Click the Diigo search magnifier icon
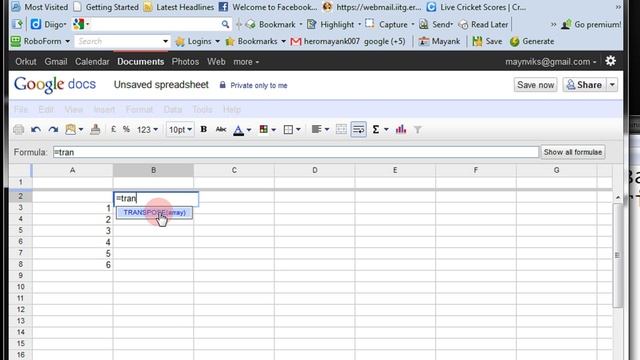 225,24
